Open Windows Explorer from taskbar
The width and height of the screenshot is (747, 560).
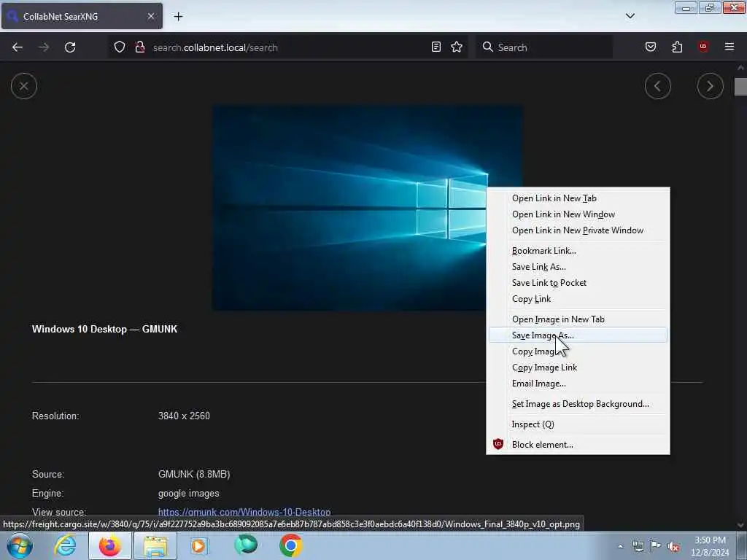point(155,545)
